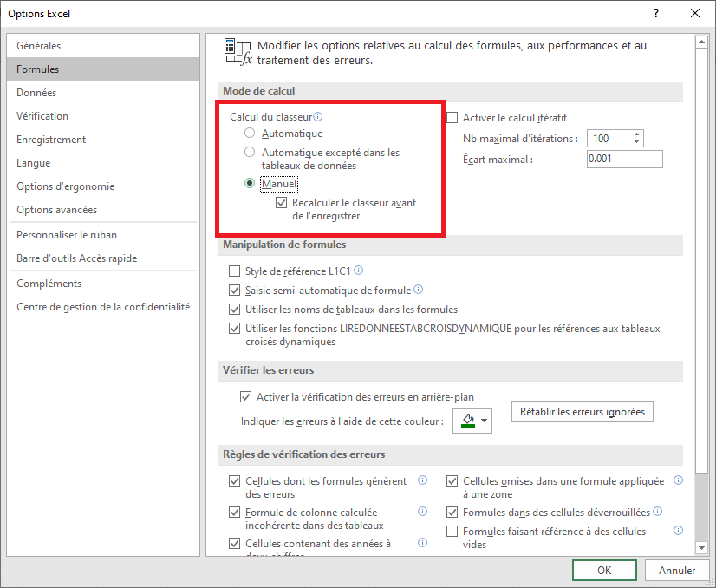Click info icon for Formule de colonne calculée incohérente
The height and width of the screenshot is (588, 716).
coord(423,511)
